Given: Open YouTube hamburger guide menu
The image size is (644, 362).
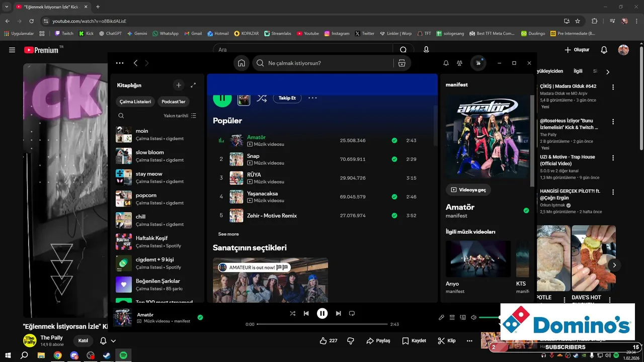Looking at the screenshot, I should 12,50.
